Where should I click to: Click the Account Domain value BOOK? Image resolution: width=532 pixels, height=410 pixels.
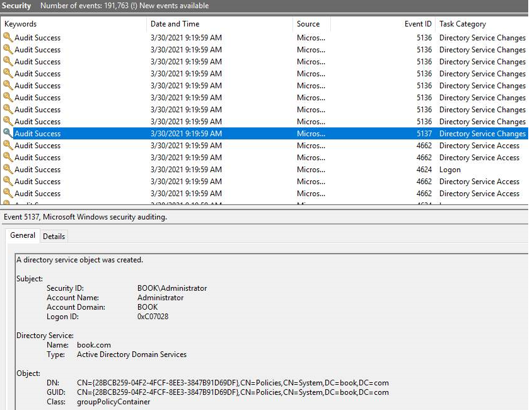pos(147,307)
